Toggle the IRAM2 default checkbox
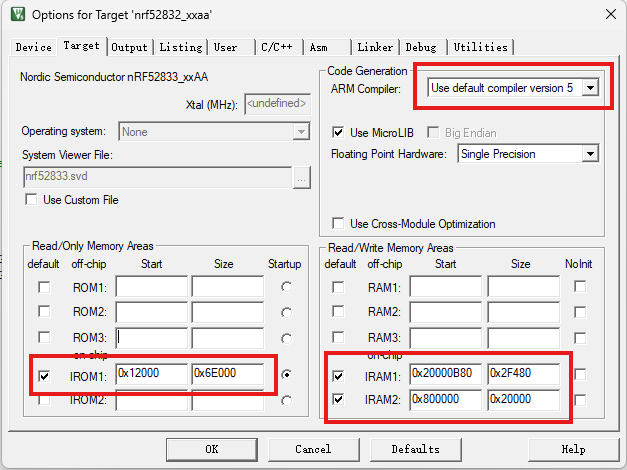The width and height of the screenshot is (627, 470). pyautogui.click(x=337, y=400)
